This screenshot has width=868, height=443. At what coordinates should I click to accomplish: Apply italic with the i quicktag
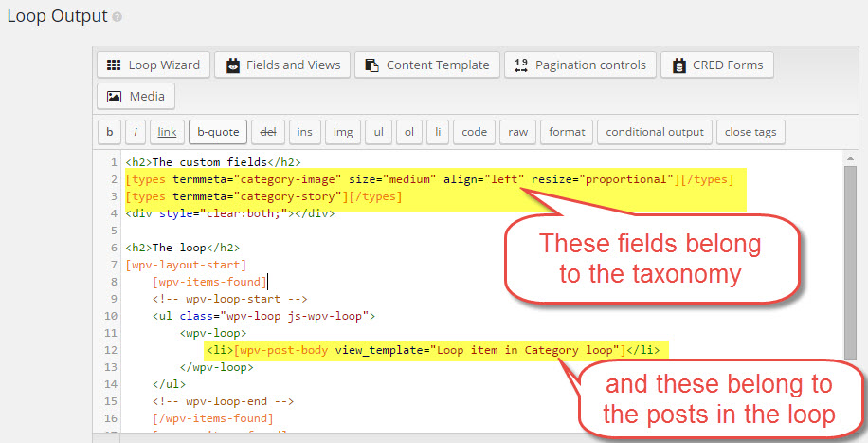pos(136,132)
